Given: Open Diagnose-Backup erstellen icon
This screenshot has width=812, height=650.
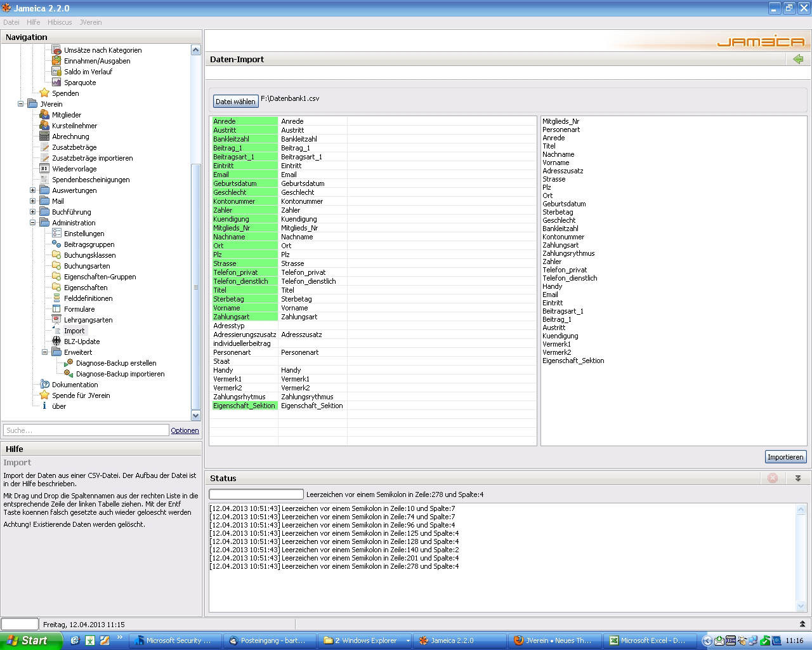Looking at the screenshot, I should tap(69, 363).
